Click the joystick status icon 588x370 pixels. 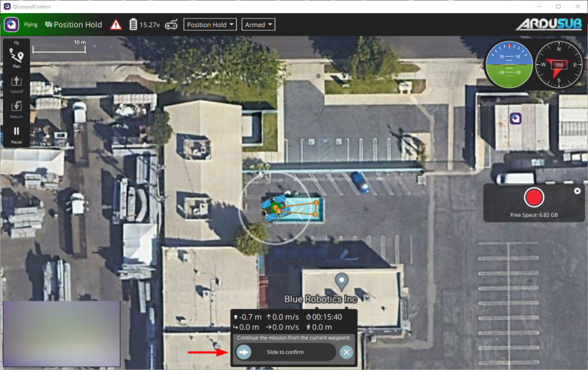171,25
